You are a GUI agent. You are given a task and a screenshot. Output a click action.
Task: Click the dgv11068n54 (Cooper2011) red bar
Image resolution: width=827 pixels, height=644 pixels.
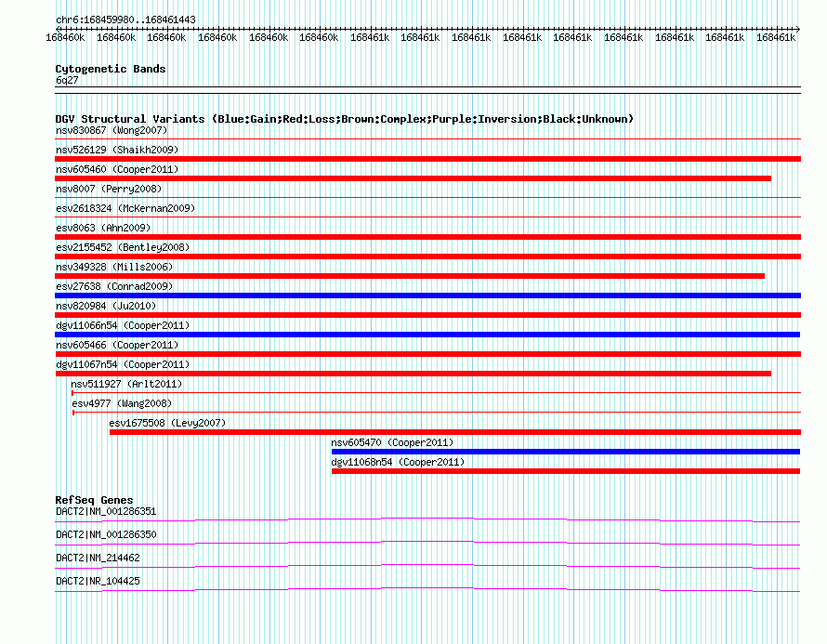566,471
